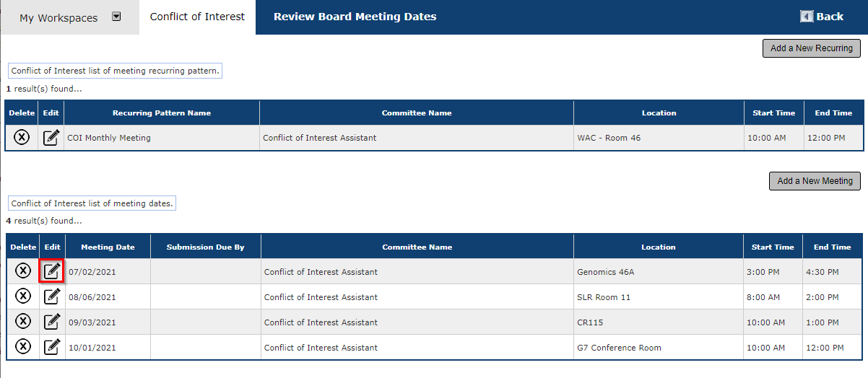Click the Submission Due By column header

coord(206,247)
